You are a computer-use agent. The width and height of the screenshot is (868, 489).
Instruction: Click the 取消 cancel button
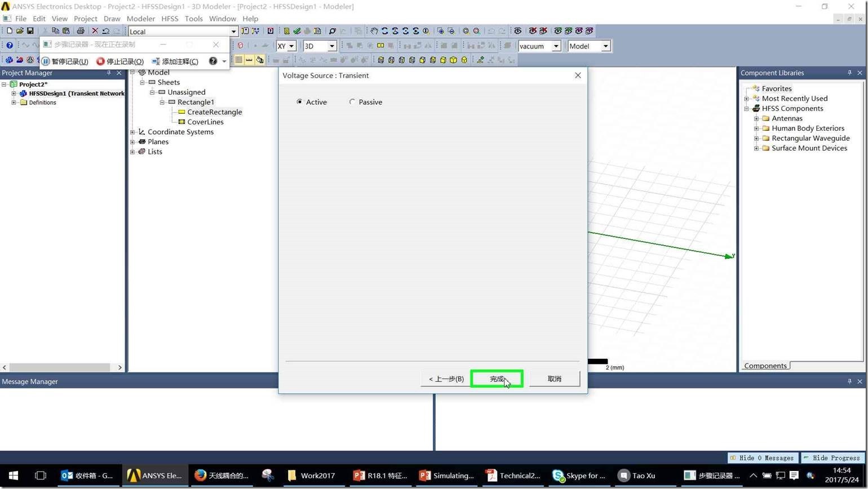pyautogui.click(x=555, y=379)
